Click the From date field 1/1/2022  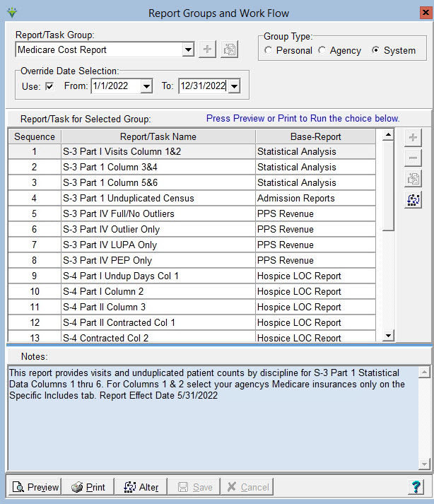[116, 86]
